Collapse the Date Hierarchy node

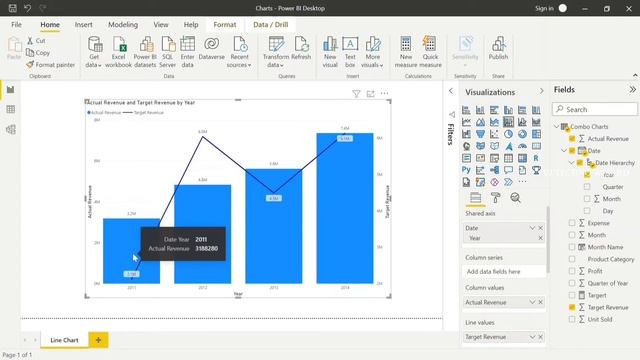571,163
